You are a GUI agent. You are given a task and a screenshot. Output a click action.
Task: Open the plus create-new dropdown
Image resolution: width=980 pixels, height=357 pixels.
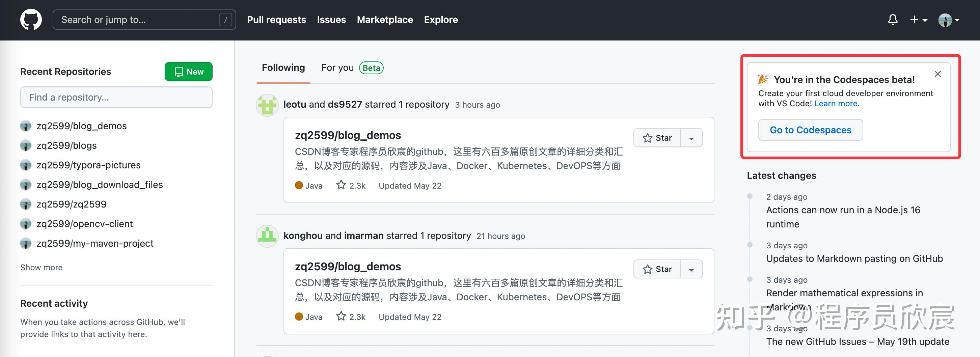[x=918, y=19]
